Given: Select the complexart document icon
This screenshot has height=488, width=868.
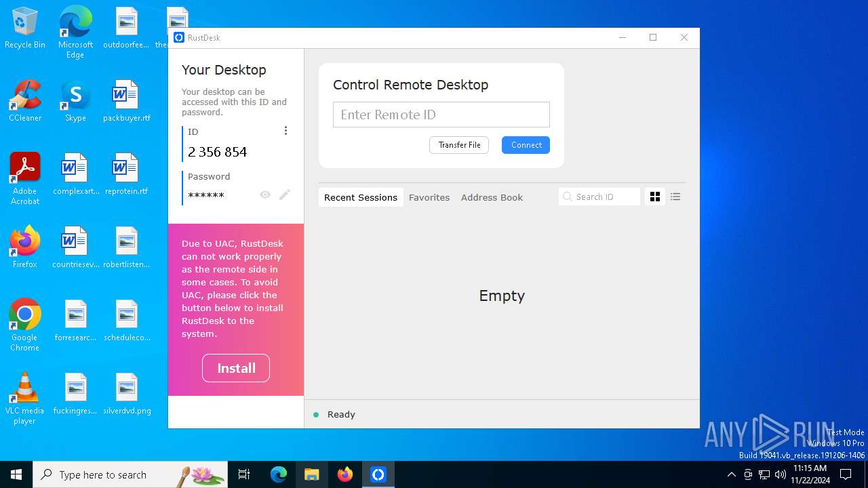Looking at the screenshot, I should (x=75, y=175).
